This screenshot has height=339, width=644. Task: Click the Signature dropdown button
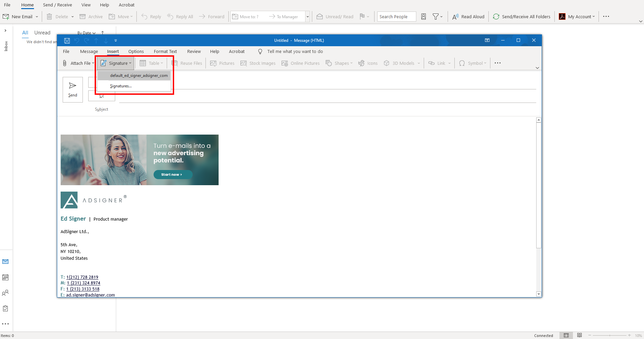[x=116, y=63]
